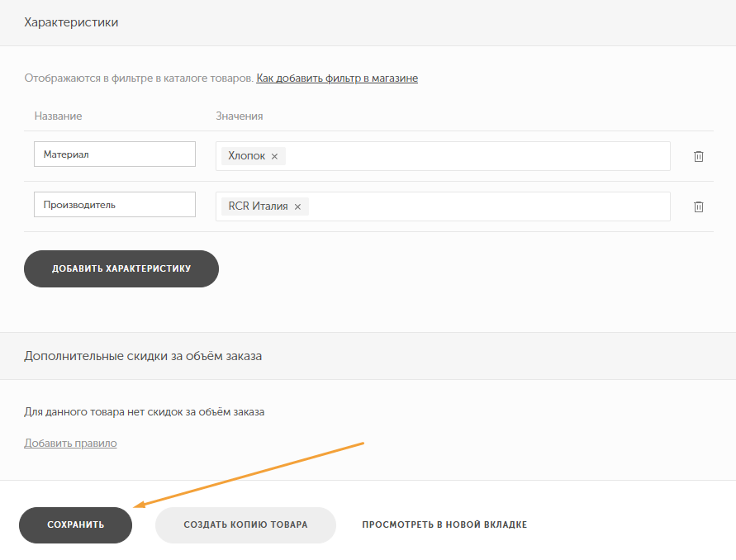
Task: Click the Дополнительные скидки за объём заказа heading
Action: tap(143, 356)
